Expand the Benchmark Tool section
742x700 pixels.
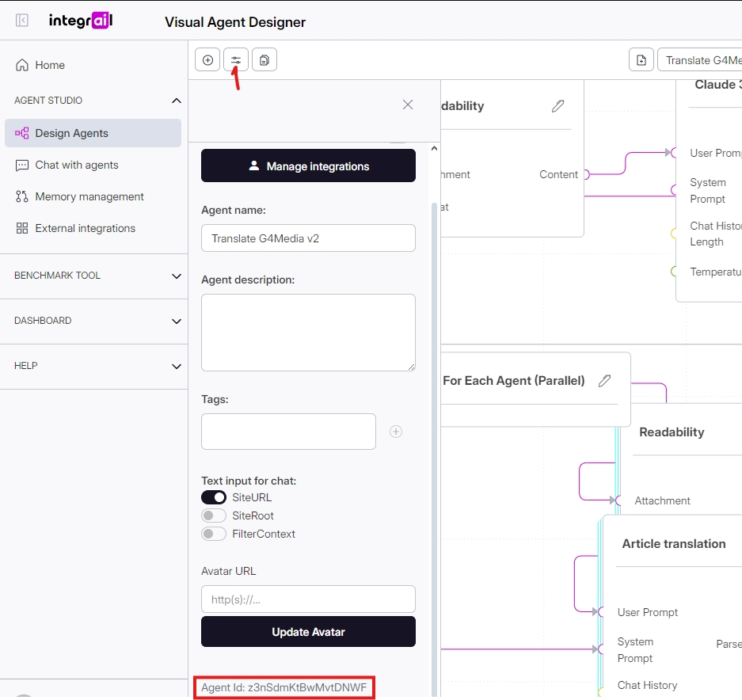(x=176, y=276)
